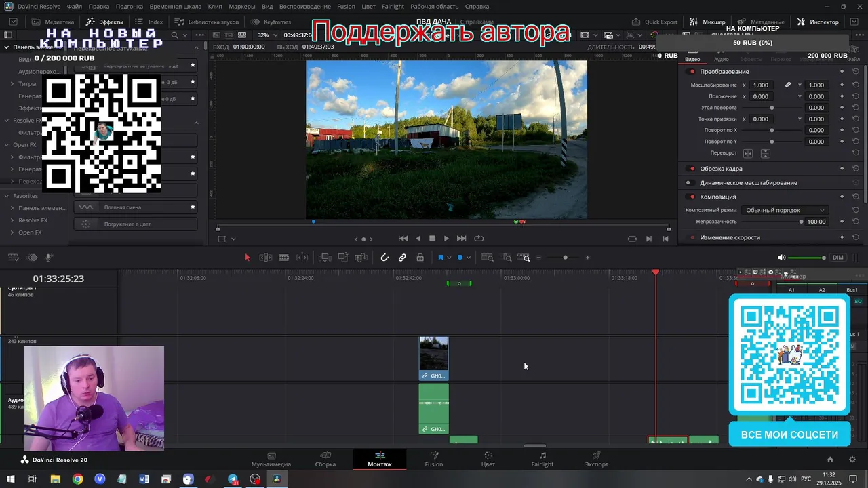Add keyframe for Масштабирование
The height and width of the screenshot is (488, 868).
tap(842, 85)
